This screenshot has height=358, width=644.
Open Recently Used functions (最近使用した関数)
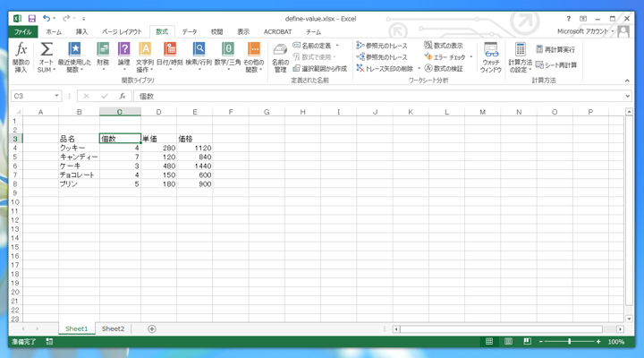74,57
